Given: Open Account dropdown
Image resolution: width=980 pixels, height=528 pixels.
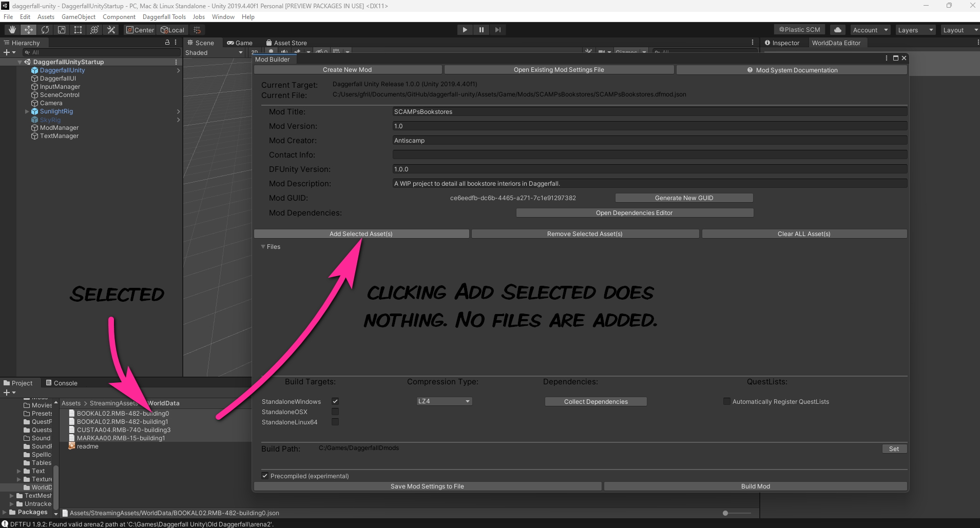Looking at the screenshot, I should [870, 30].
